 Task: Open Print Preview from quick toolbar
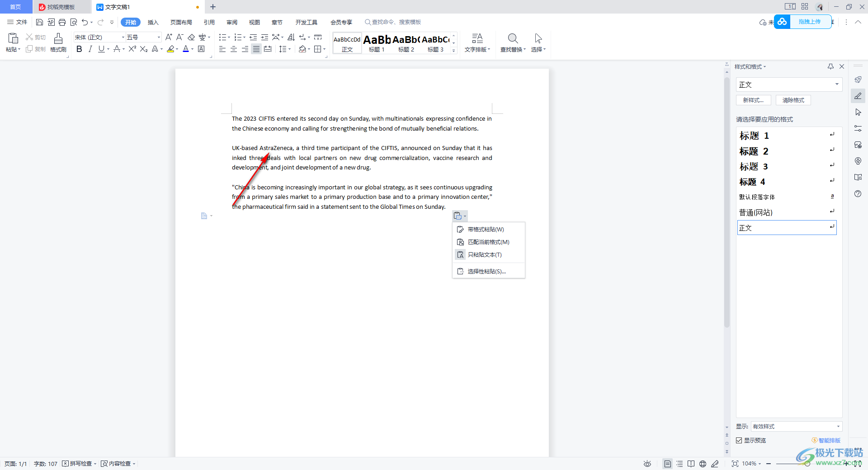(x=74, y=22)
